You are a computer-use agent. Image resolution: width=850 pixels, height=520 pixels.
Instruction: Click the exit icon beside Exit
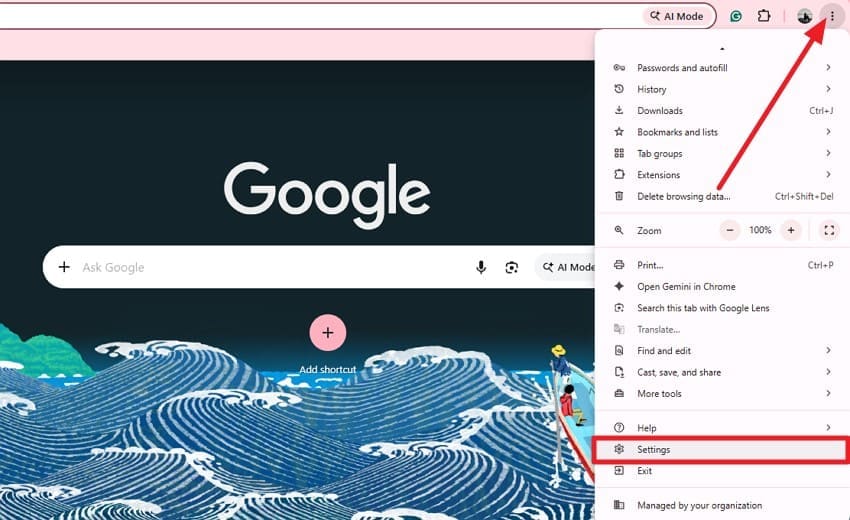pos(619,471)
